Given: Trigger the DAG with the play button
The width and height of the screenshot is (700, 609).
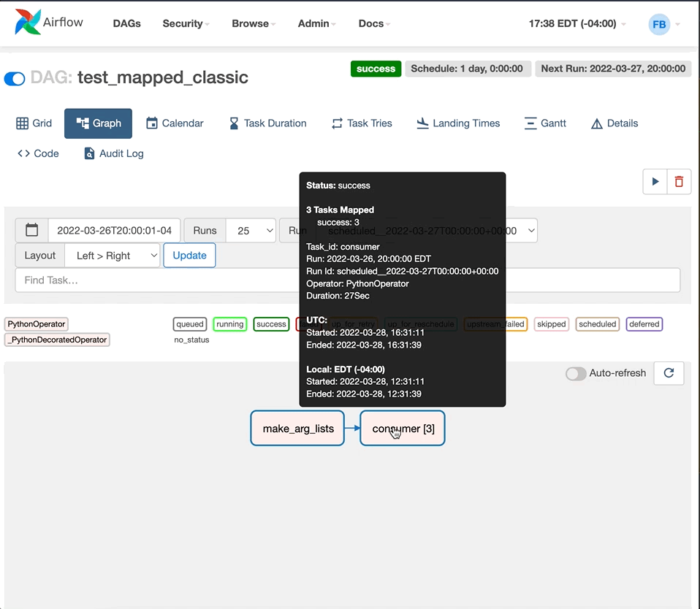Looking at the screenshot, I should point(655,182).
